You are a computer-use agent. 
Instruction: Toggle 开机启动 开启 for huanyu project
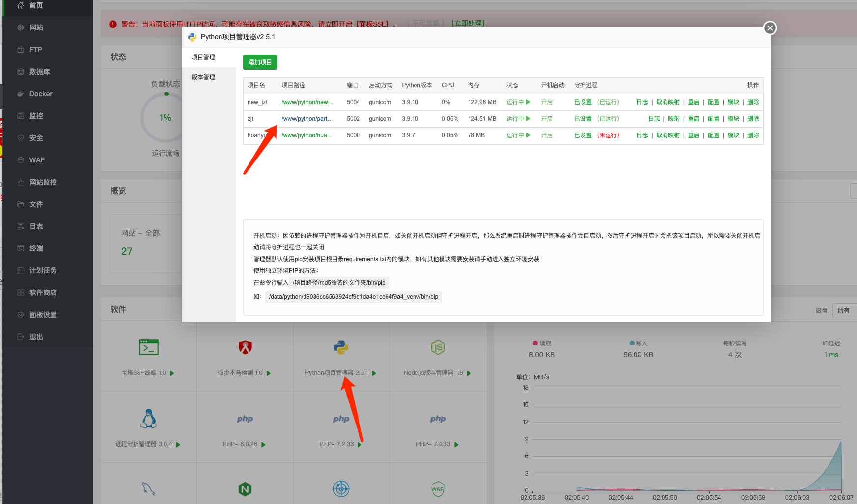tap(547, 135)
